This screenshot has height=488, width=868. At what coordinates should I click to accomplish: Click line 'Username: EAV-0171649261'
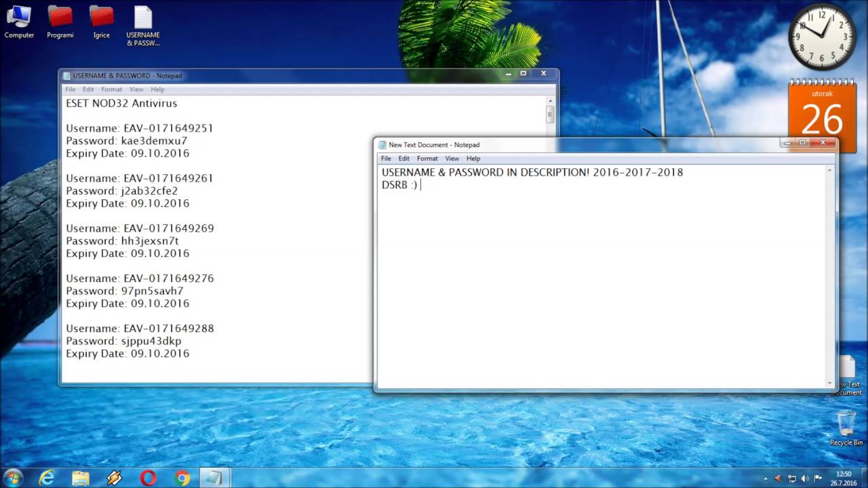click(139, 179)
